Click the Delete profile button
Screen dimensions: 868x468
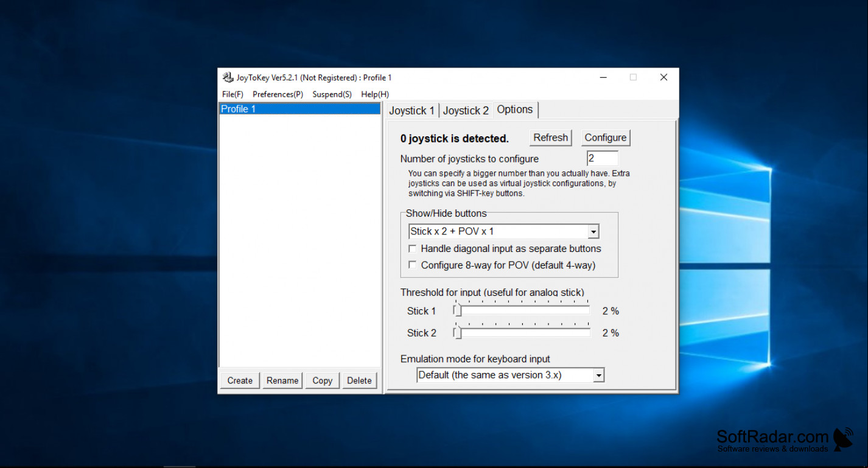(x=359, y=380)
